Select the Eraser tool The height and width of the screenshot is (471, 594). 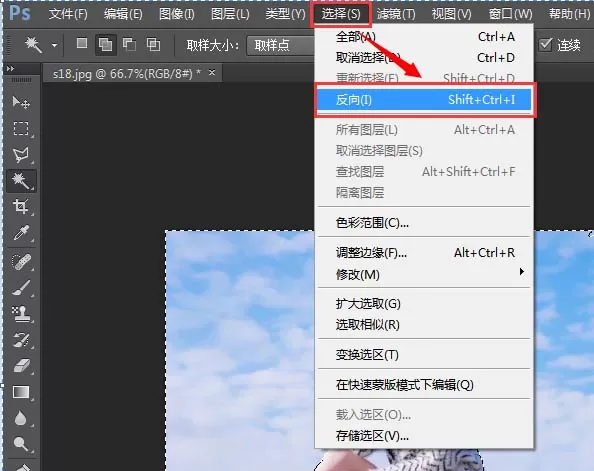pos(21,366)
